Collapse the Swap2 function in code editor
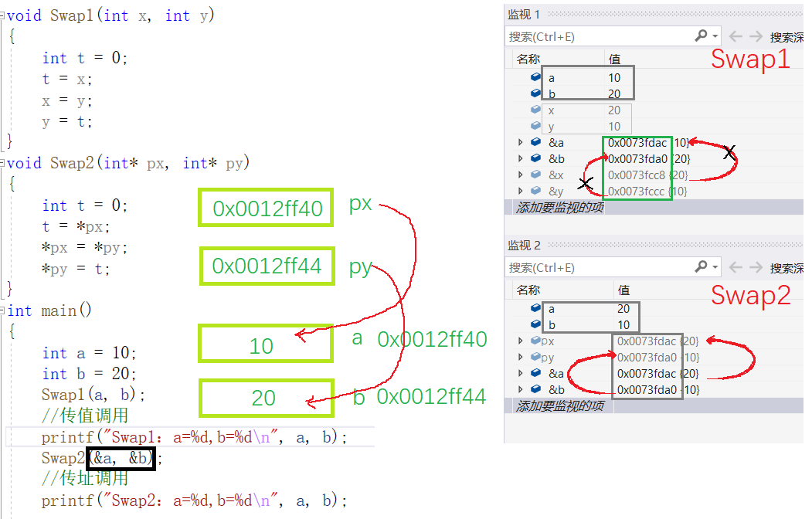This screenshot has width=812, height=519. [3, 163]
